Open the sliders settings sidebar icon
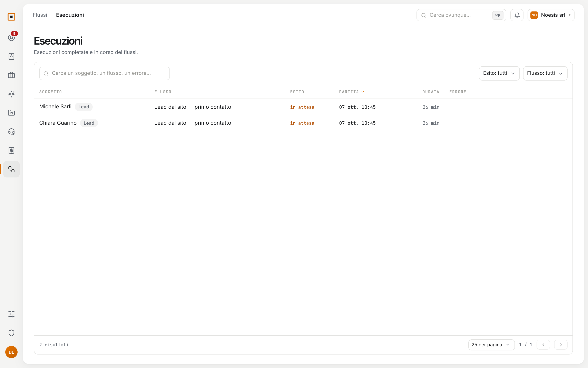Screen dimensions: 588x368 click(x=11, y=314)
